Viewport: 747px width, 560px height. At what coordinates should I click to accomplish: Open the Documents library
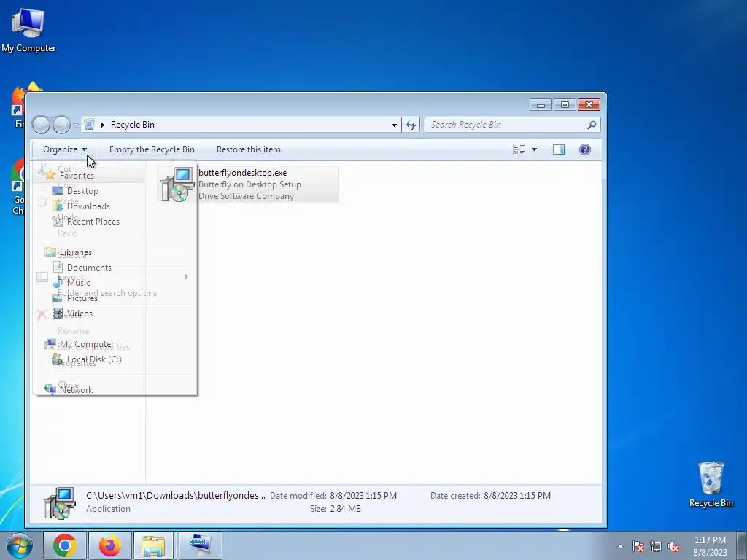point(89,268)
